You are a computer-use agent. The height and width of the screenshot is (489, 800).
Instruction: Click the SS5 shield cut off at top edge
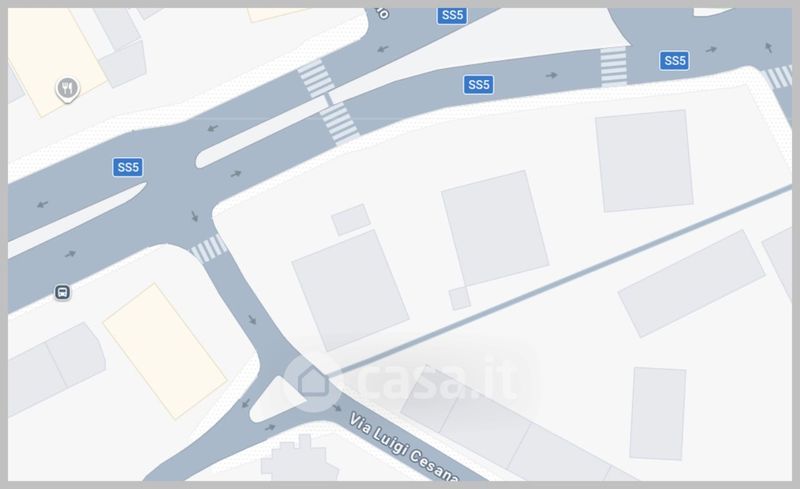pyautogui.click(x=453, y=15)
